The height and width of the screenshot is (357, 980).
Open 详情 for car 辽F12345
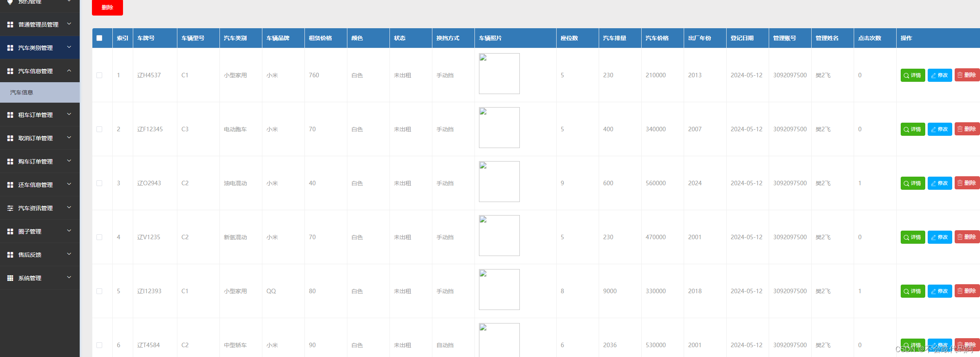point(913,129)
